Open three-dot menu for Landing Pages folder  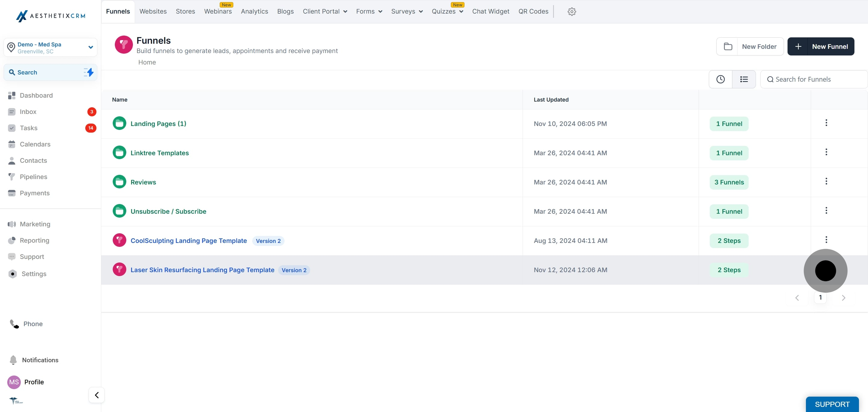coord(826,123)
